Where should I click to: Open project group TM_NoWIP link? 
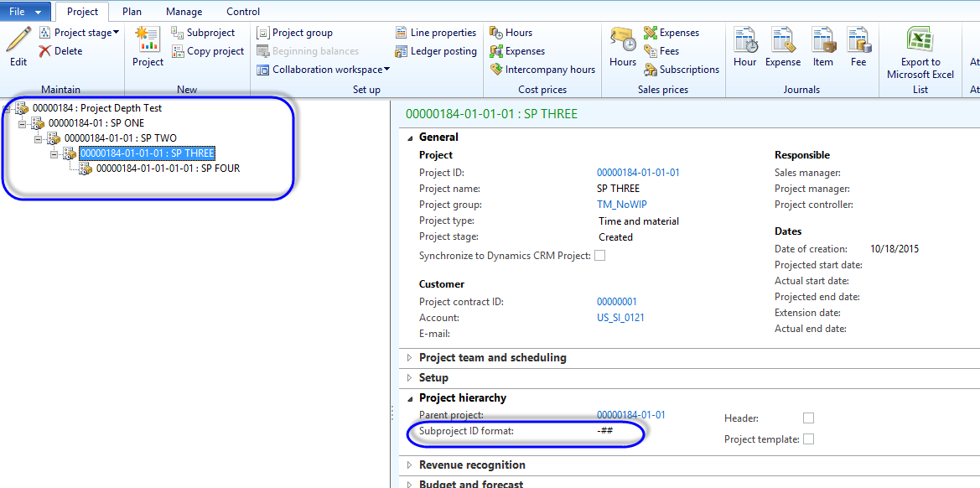(x=620, y=205)
